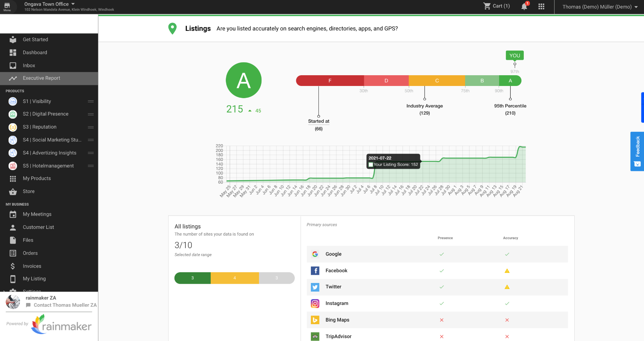Viewport: 644px width, 341px height.
Task: Click the S1 Visibility product icon
Action: tap(13, 101)
